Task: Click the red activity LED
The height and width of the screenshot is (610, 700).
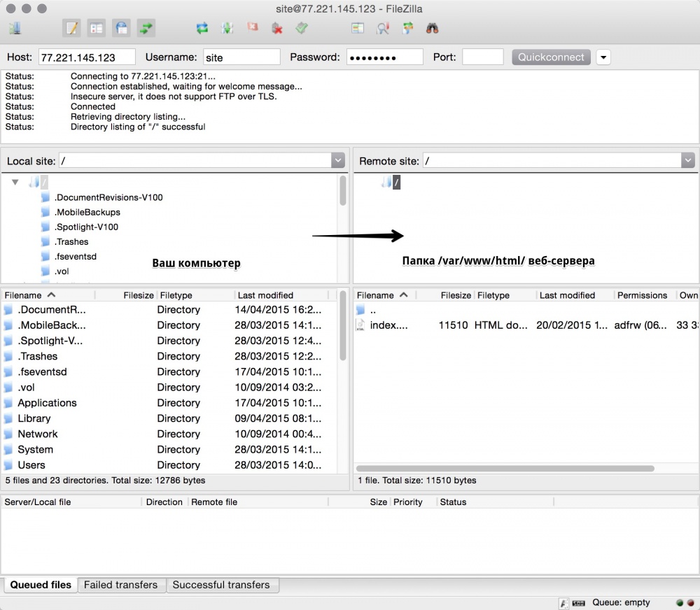Action: pos(691,603)
